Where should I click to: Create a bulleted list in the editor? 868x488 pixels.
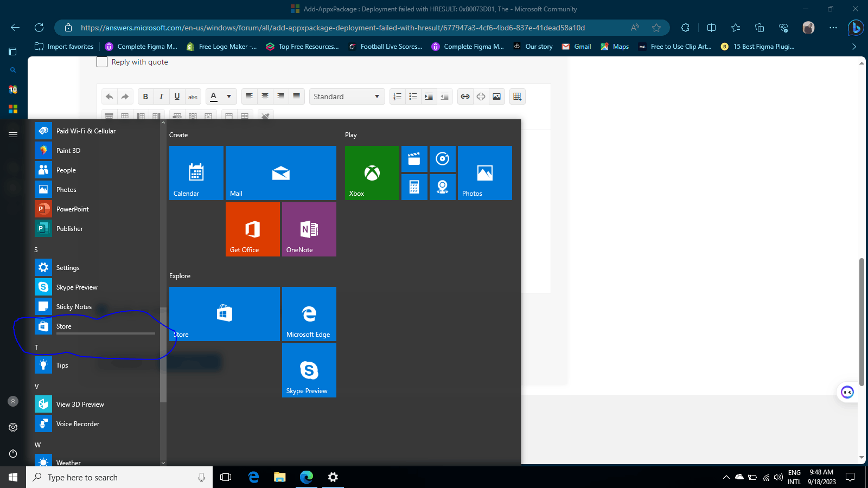click(x=413, y=97)
